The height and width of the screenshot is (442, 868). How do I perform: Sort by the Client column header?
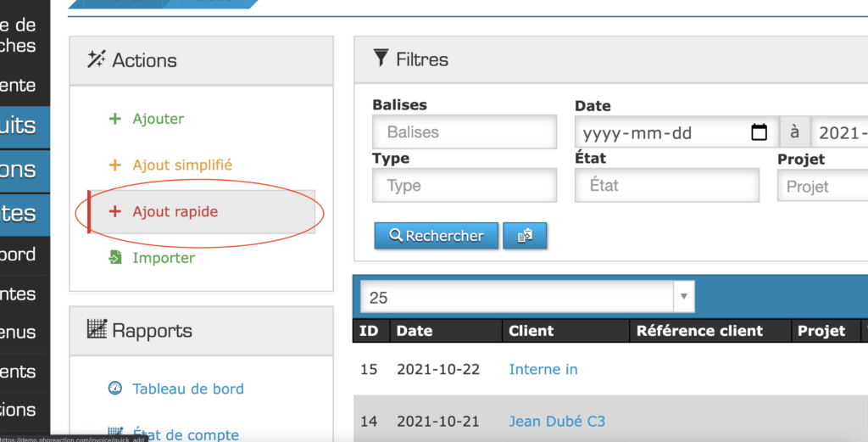(531, 331)
